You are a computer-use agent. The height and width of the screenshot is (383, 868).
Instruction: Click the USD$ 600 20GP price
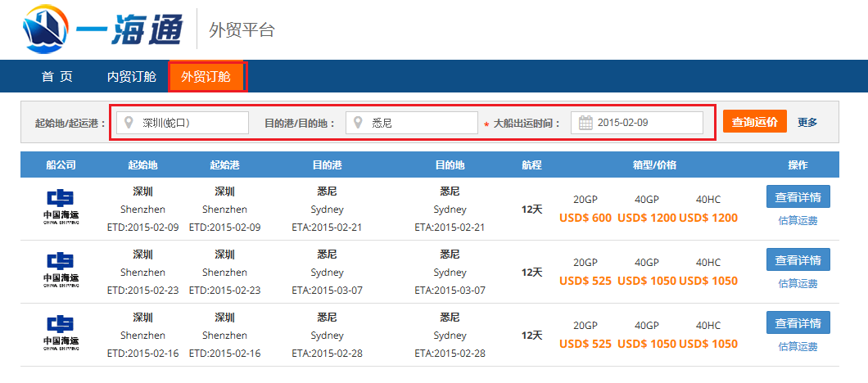click(x=585, y=218)
